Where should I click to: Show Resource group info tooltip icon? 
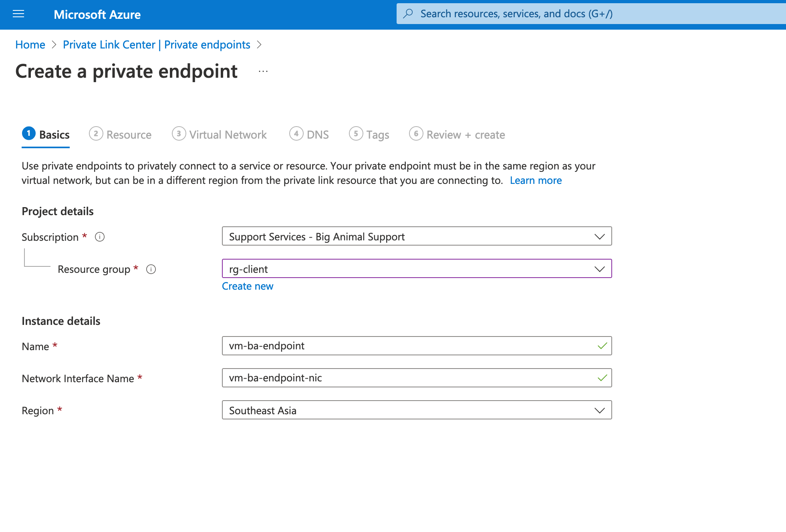coord(151,269)
